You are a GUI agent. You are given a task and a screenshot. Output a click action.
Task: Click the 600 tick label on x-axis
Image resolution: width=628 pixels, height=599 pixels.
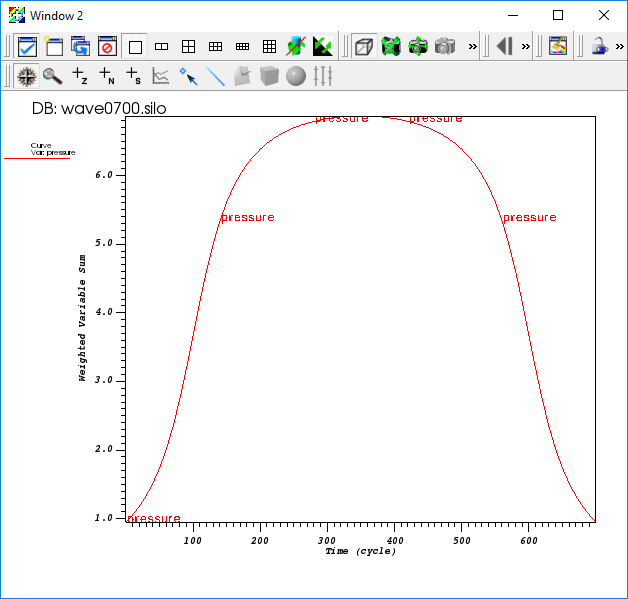click(529, 541)
